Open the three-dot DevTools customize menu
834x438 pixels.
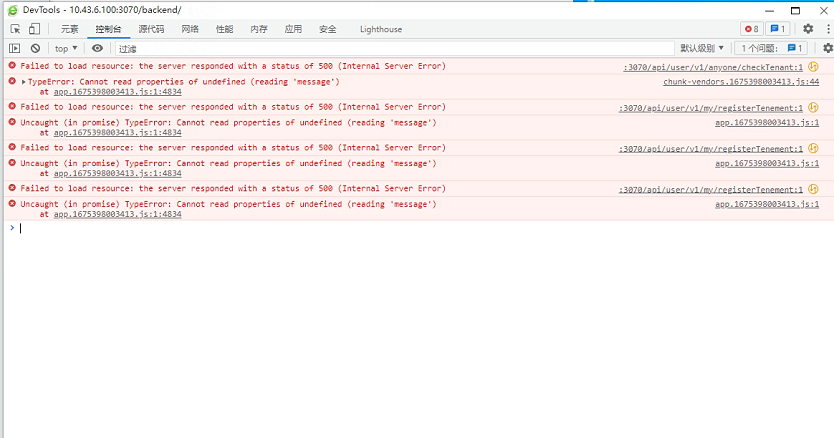[826, 29]
